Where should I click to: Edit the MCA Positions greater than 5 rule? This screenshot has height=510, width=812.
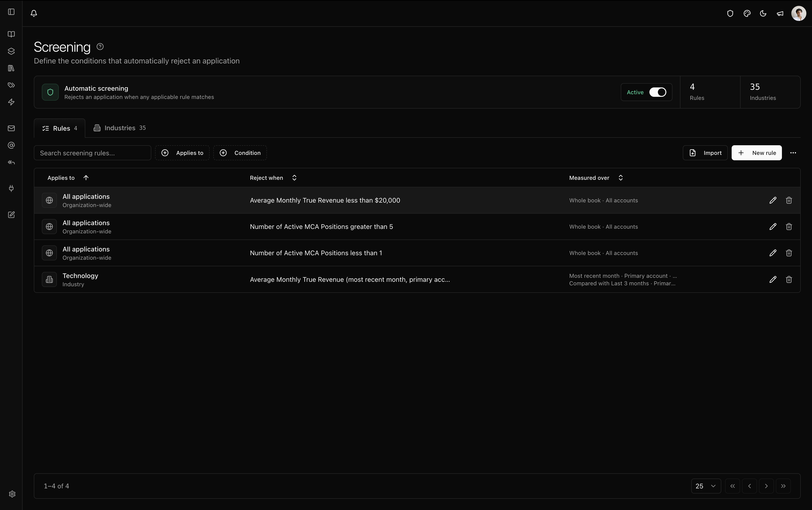[x=773, y=227]
